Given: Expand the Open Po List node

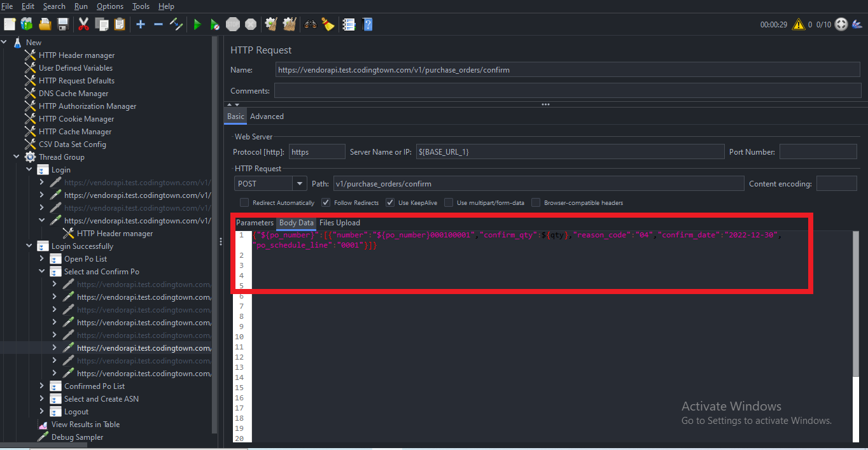Looking at the screenshot, I should coord(41,259).
